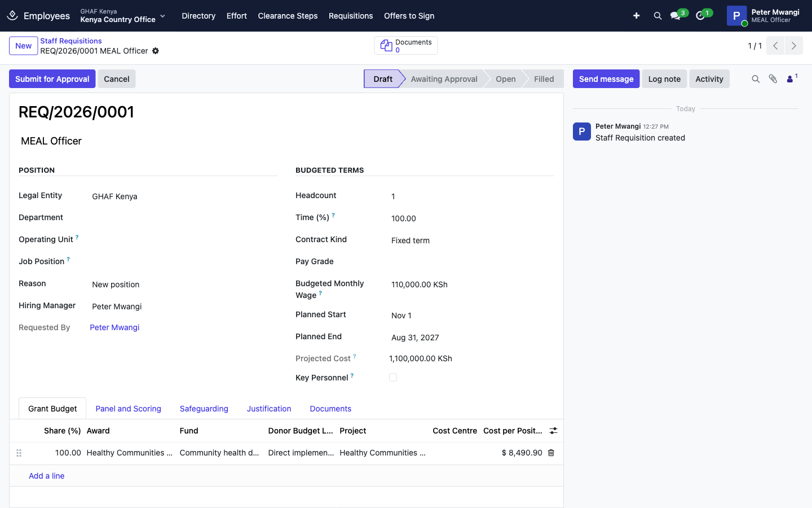
Task: Open the Documents smart button
Action: pos(406,46)
